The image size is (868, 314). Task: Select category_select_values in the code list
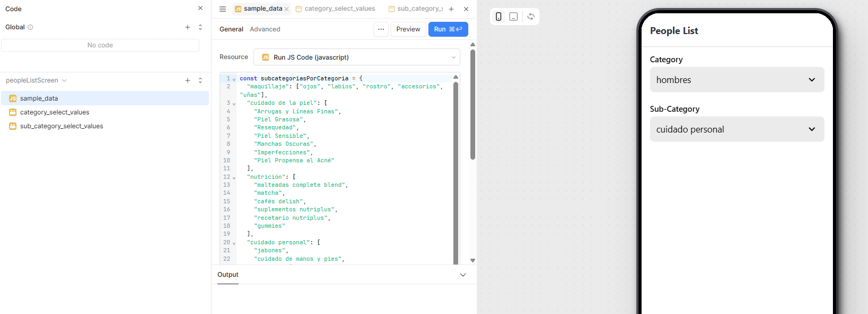click(x=105, y=112)
